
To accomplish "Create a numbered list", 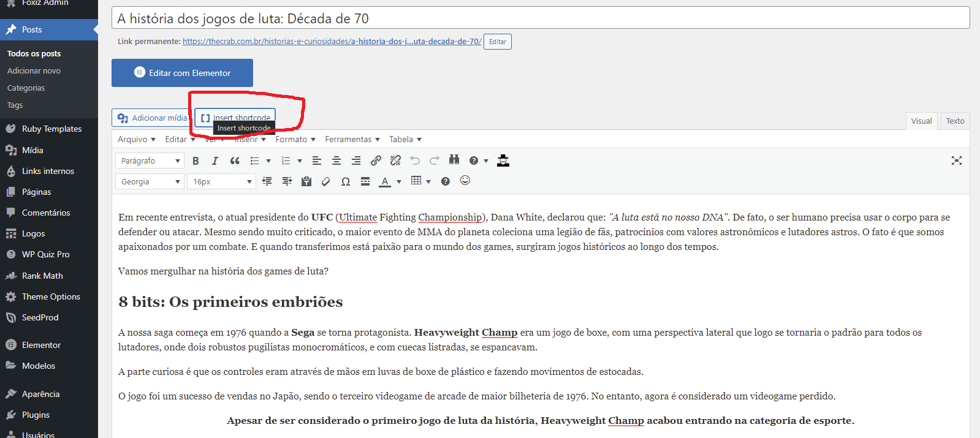I will [x=286, y=161].
